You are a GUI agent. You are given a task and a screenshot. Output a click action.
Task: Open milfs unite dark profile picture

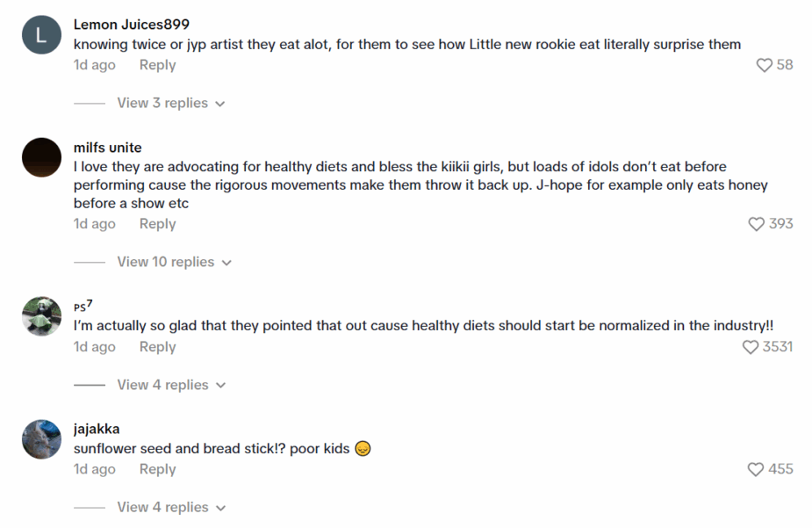click(x=41, y=158)
